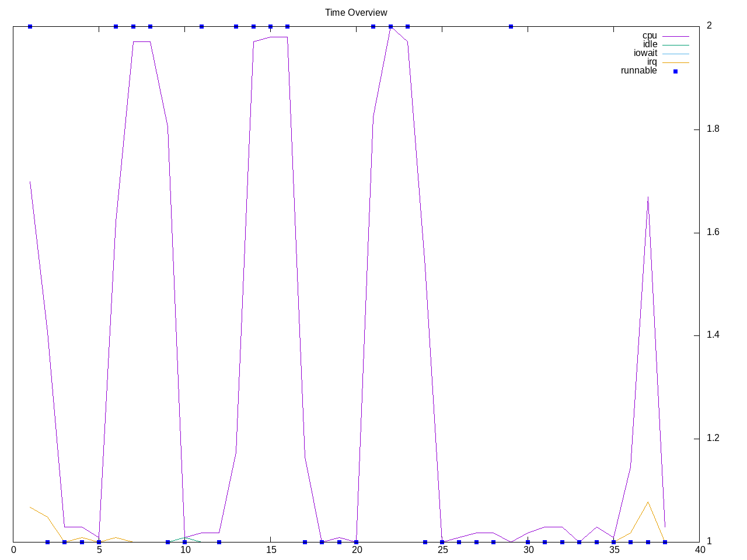Click the orange irq peak near x=37
Screen dimensions: 747x560
[648, 502]
